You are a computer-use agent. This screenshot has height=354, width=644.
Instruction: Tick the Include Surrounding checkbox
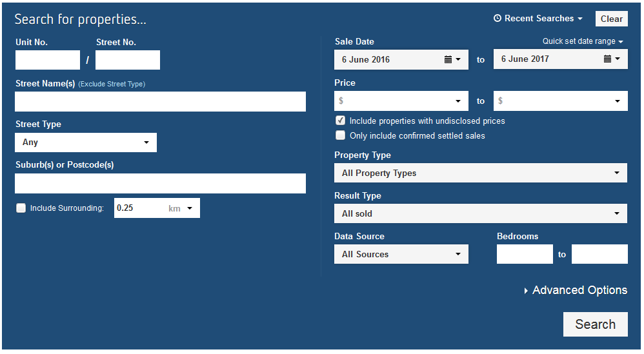point(21,208)
